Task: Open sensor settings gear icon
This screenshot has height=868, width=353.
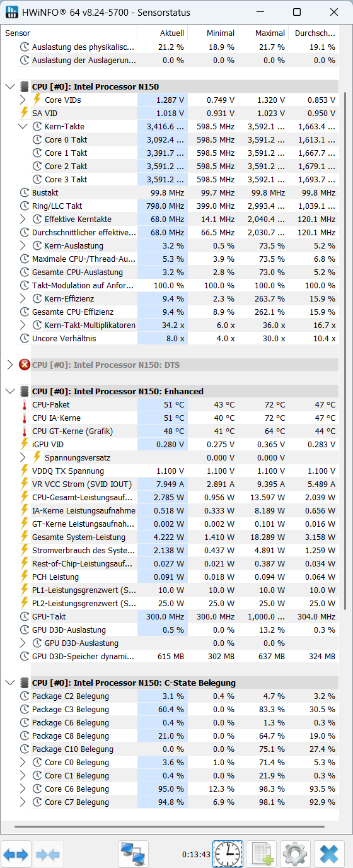Action: point(294,855)
